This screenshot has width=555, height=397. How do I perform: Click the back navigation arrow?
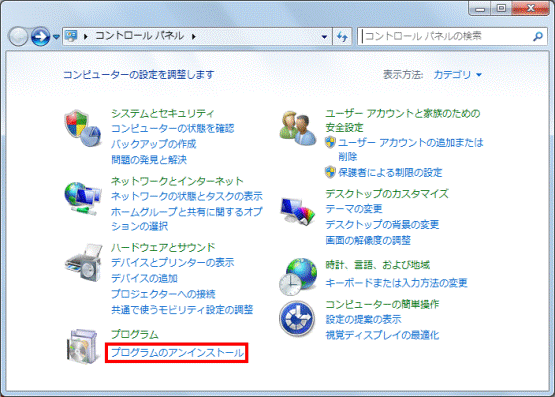pyautogui.click(x=18, y=36)
